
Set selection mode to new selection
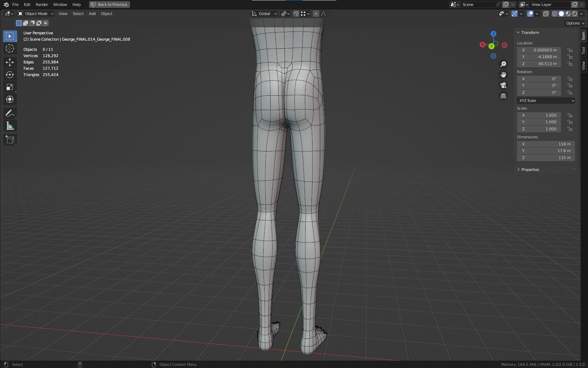click(x=19, y=23)
